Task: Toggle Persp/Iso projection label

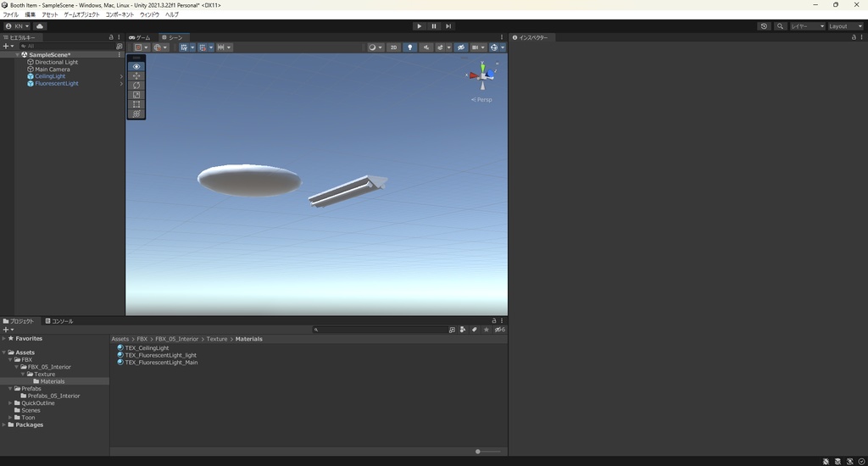Action: click(x=481, y=100)
